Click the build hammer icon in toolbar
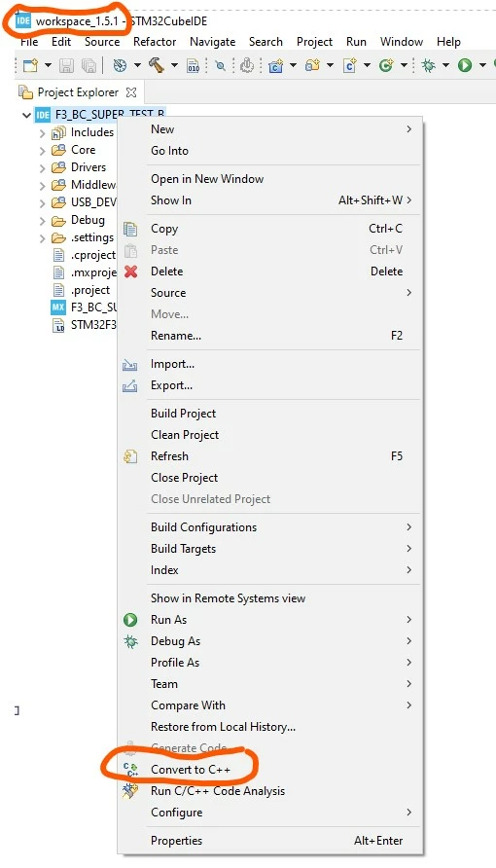496x868 pixels. [x=157, y=66]
